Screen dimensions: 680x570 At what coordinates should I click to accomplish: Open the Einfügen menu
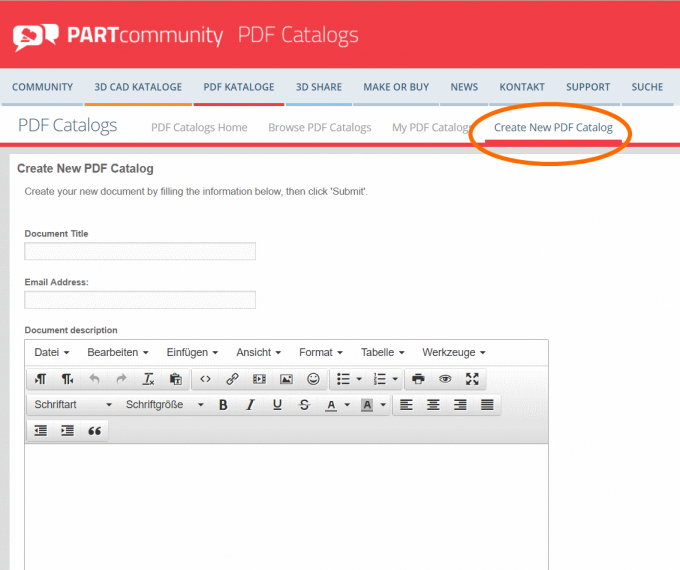pyautogui.click(x=192, y=352)
